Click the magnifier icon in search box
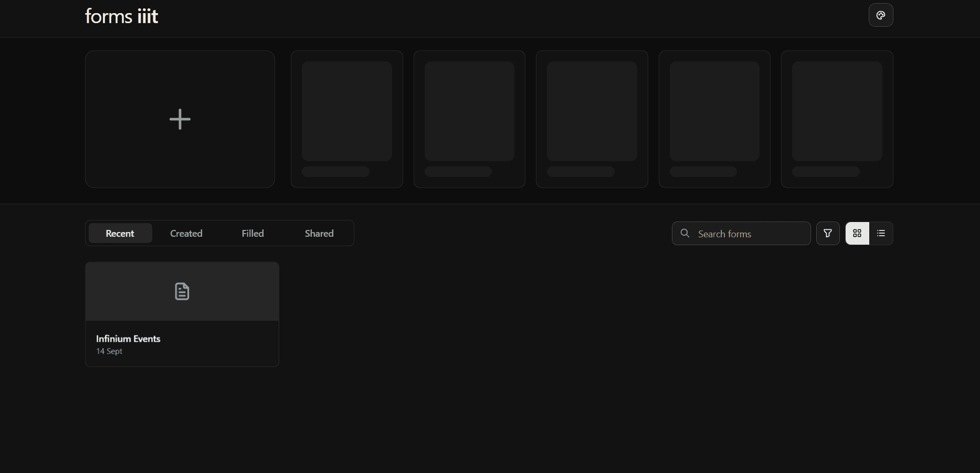980x473 pixels. tap(685, 233)
